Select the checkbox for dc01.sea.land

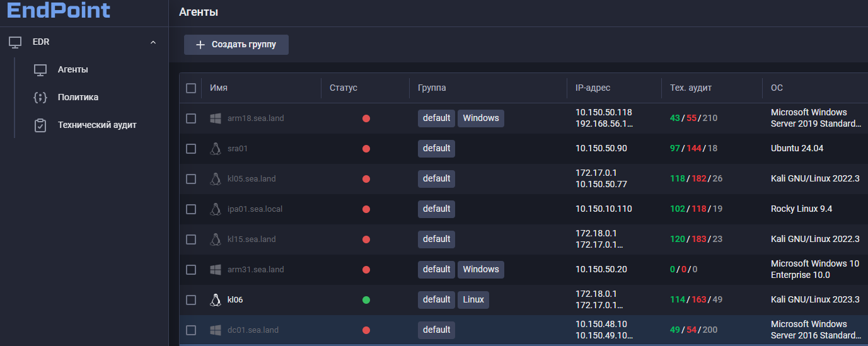pyautogui.click(x=191, y=330)
